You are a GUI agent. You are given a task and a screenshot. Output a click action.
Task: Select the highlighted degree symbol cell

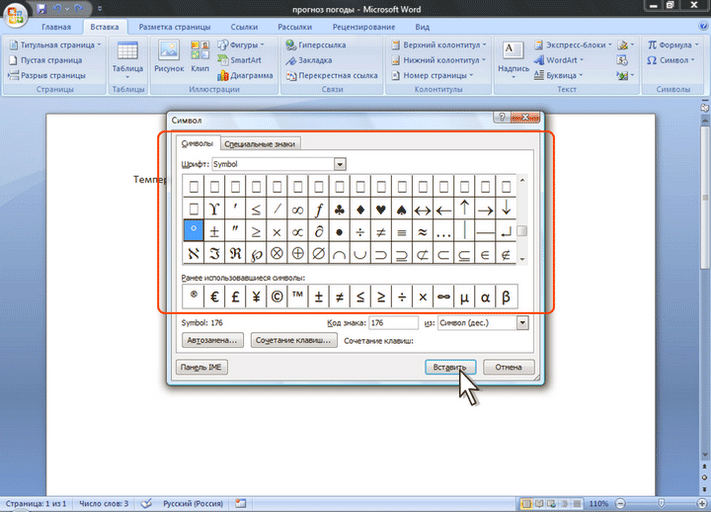pos(193,230)
